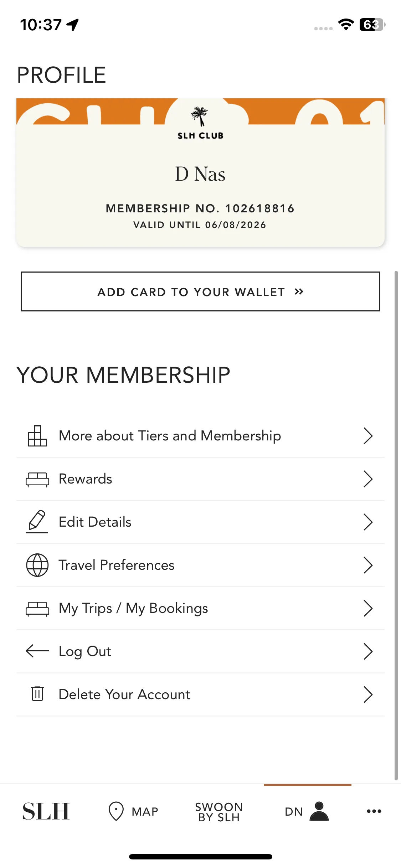Tap the SLH Club membership card
Image resolution: width=401 pixels, height=868 pixels.
(200, 172)
